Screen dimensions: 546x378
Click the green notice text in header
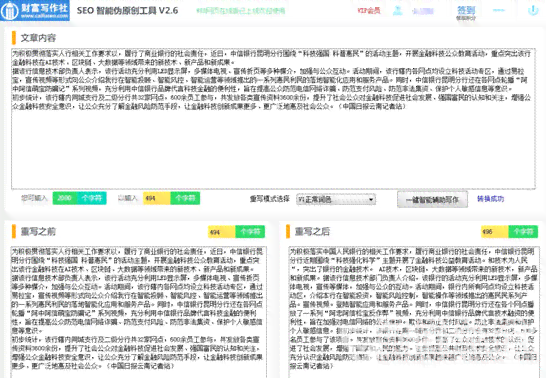(x=240, y=11)
